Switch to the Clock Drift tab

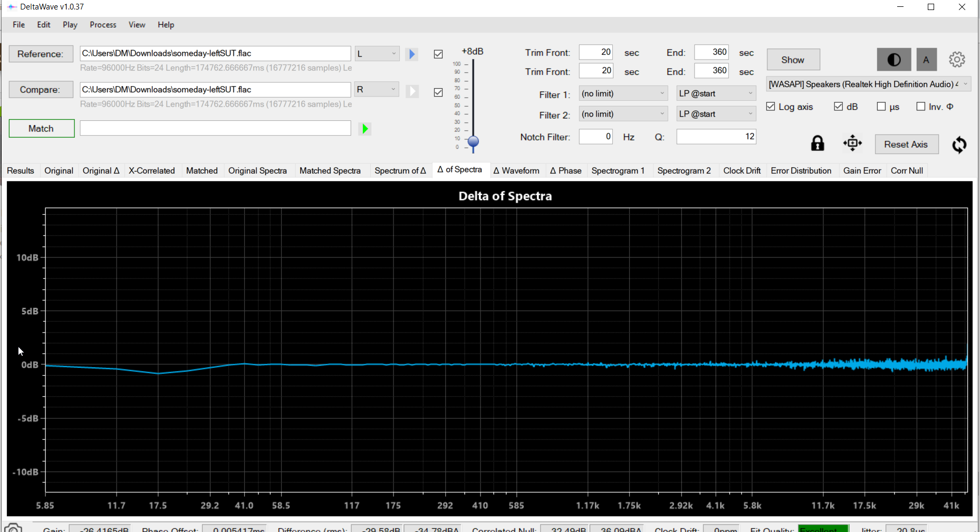click(742, 170)
